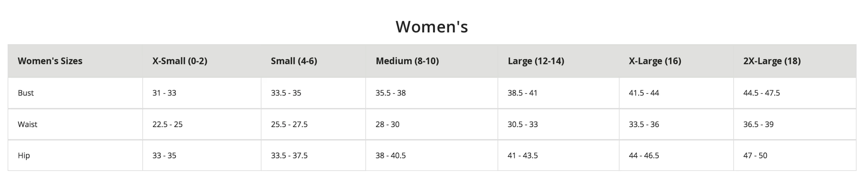The image size is (868, 190).
Task: Select the X-Large hip value 44 - 46.5
Action: 643,156
